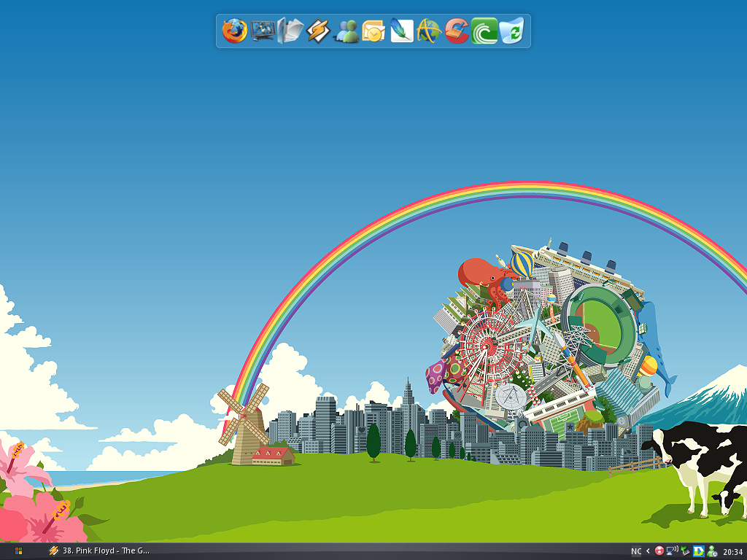Open BitTorrent from the dock
The image size is (747, 560).
coord(483,32)
